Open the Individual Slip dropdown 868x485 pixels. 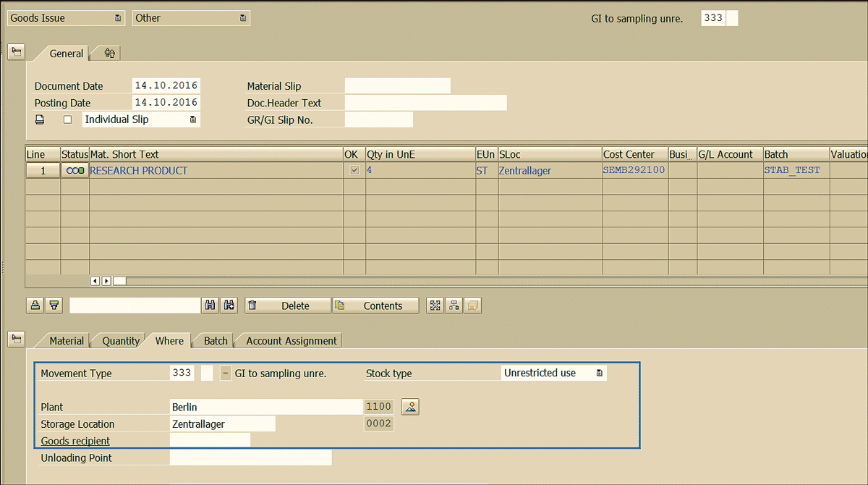[141, 119]
